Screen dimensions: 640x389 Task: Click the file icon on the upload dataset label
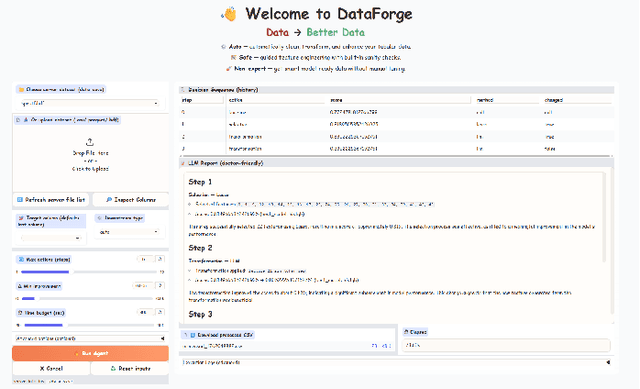[x=18, y=120]
